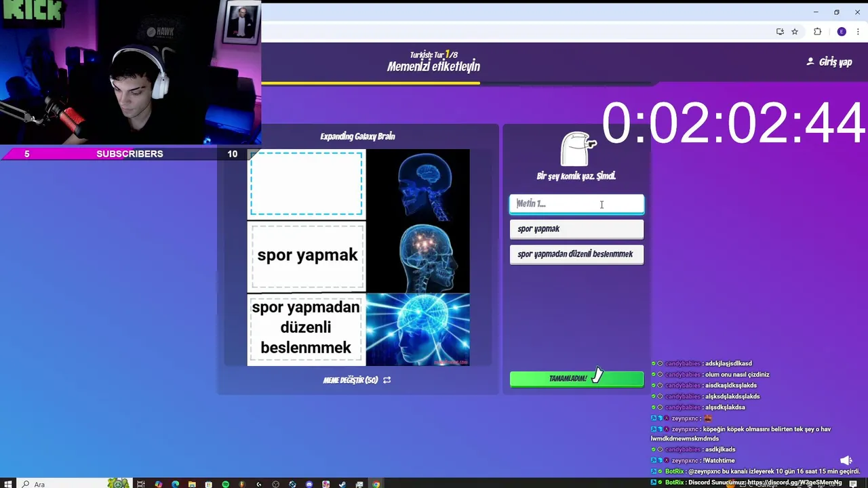Click 'Meme değiştir (50)' link
The width and height of the screenshot is (868, 488).
click(x=351, y=380)
